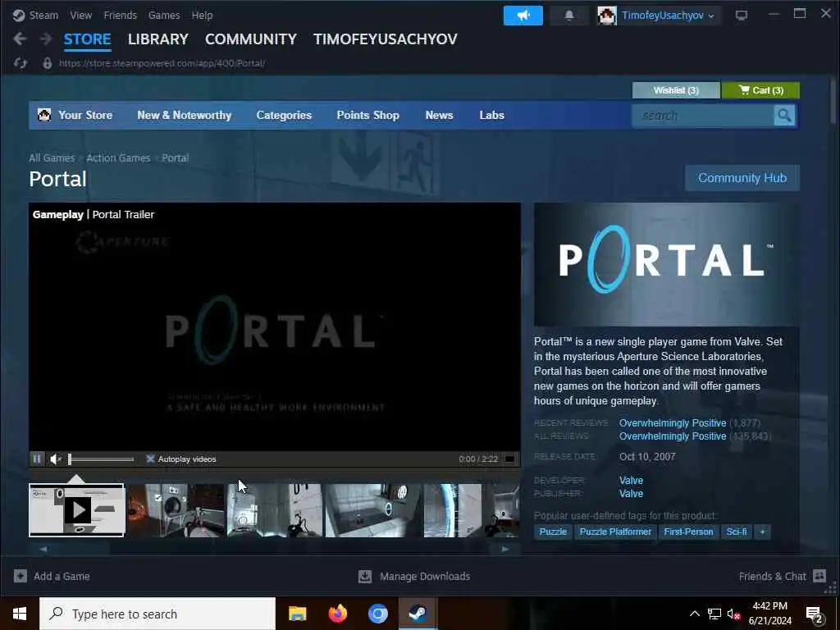Click the All Games breadcrumb link
Viewport: 840px width, 630px height.
click(x=52, y=157)
